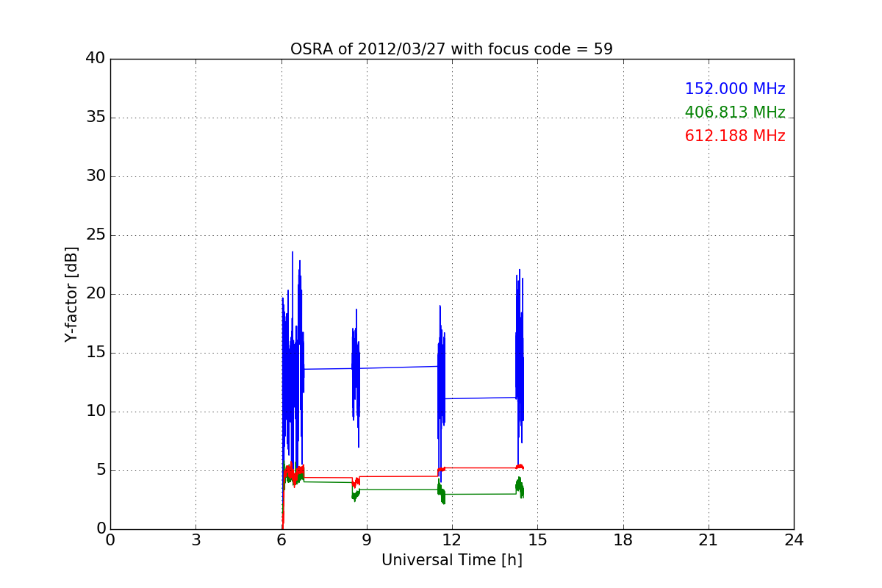This screenshot has width=882, height=588.
Task: Select the '152.000 MHz' legend label
Action: [x=735, y=89]
